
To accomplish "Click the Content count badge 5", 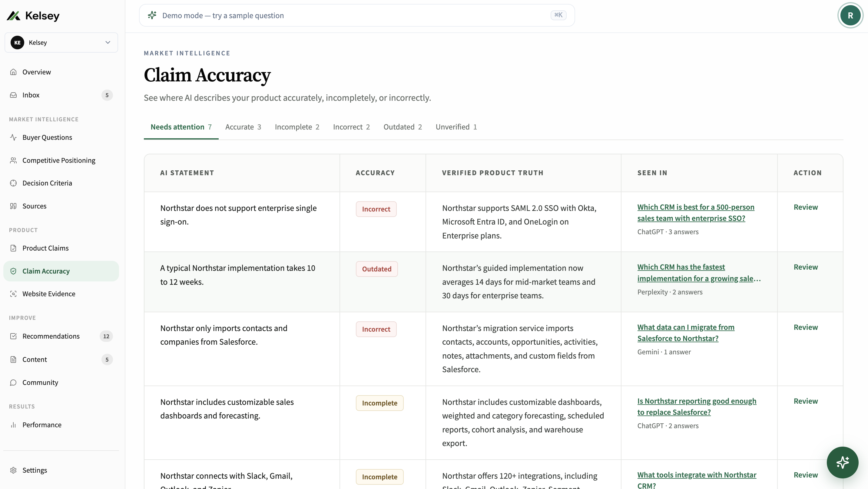I will [107, 359].
